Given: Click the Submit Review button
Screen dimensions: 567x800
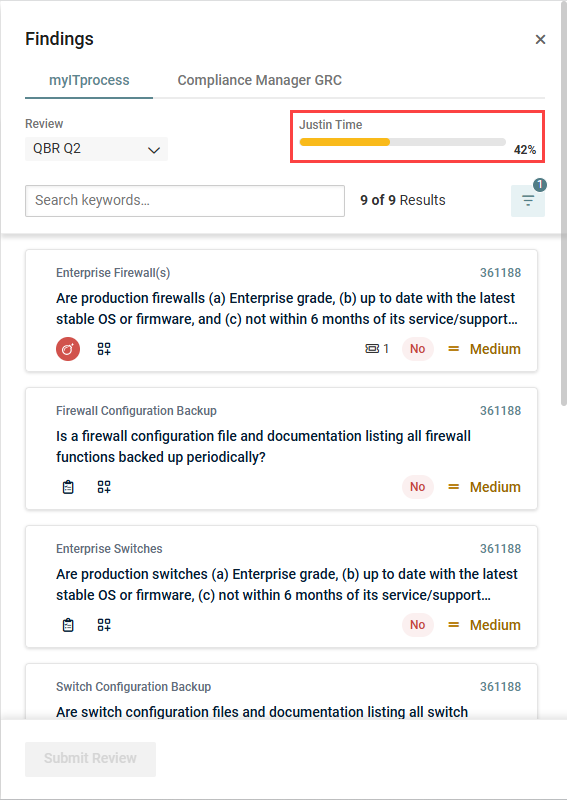Looking at the screenshot, I should click(90, 759).
